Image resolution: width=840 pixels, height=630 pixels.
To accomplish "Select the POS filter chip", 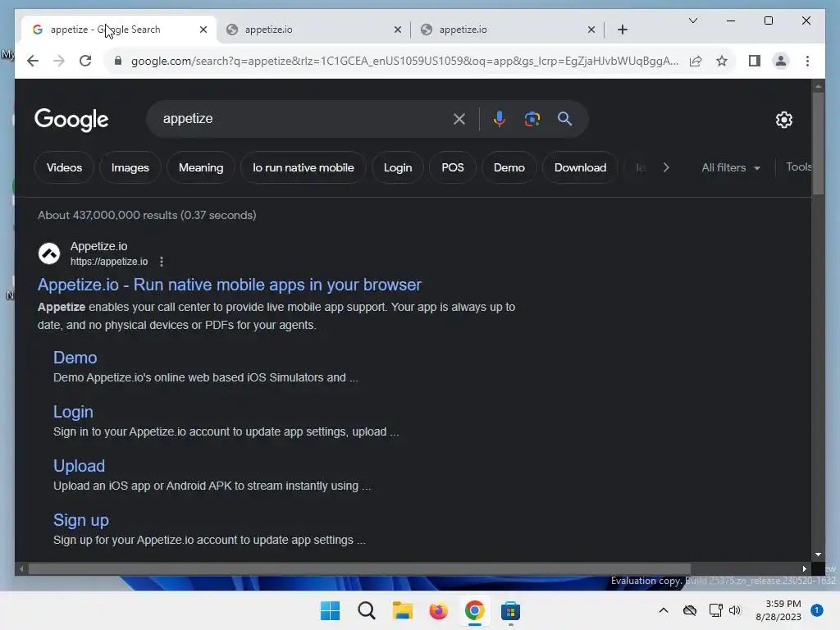I will (453, 167).
